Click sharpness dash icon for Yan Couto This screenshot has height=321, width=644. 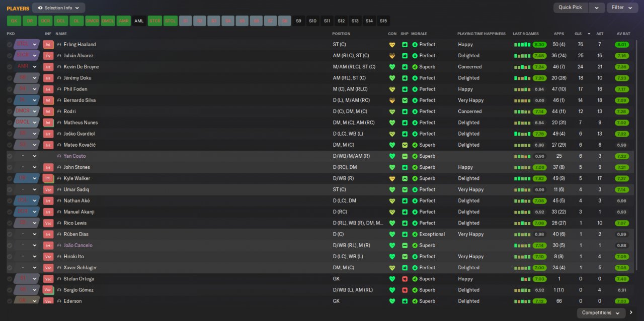405,156
